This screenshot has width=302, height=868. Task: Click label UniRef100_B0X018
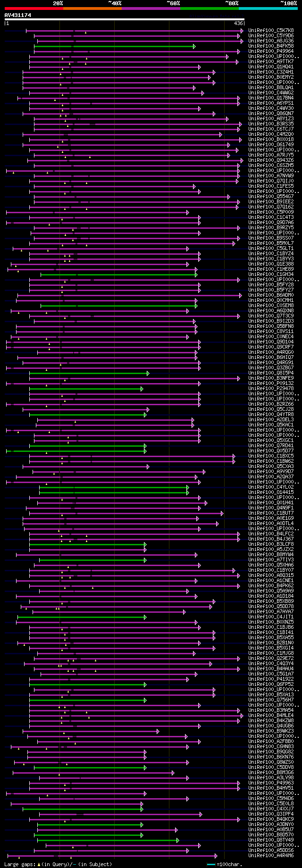(271, 139)
